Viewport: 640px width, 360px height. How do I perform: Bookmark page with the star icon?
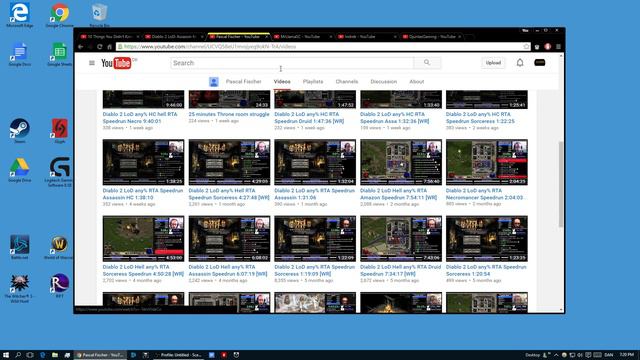[x=526, y=47]
